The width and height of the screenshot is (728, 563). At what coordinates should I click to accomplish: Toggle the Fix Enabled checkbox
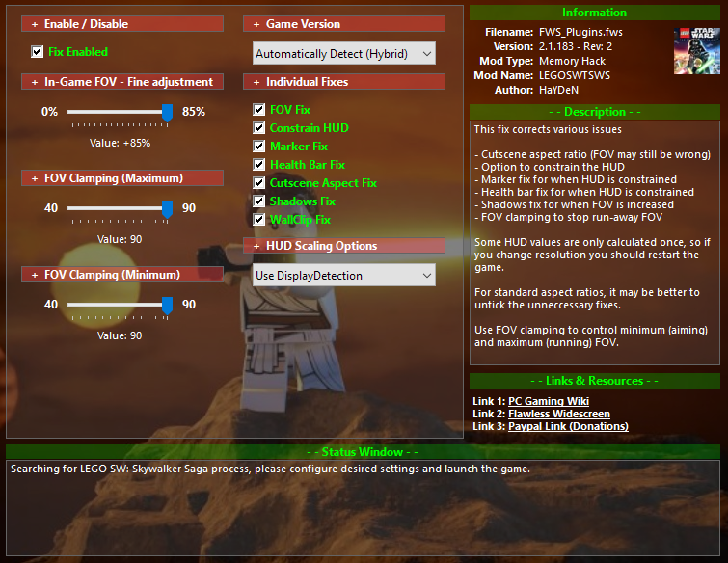[x=38, y=51]
